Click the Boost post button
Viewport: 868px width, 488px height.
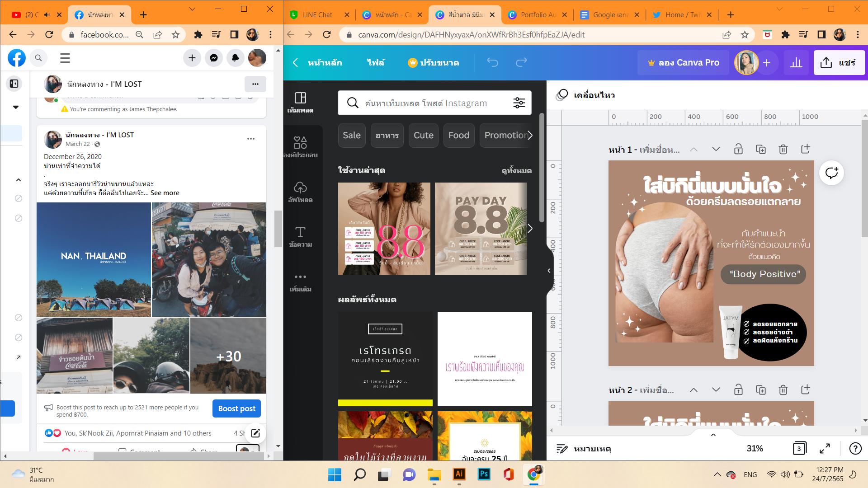tap(236, 408)
